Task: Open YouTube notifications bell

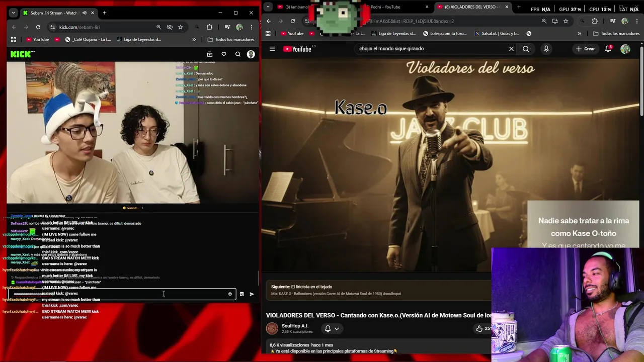Action: tap(608, 49)
